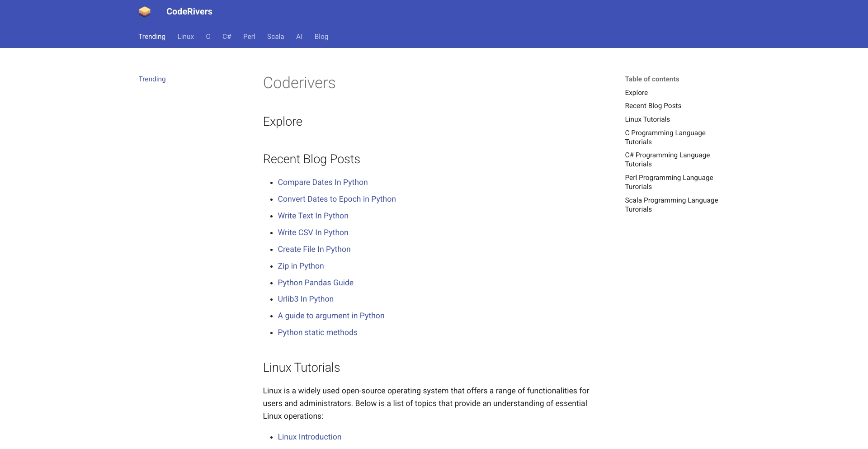The width and height of the screenshot is (868, 449).
Task: Open the Python Pandas Guide
Action: [x=315, y=282]
